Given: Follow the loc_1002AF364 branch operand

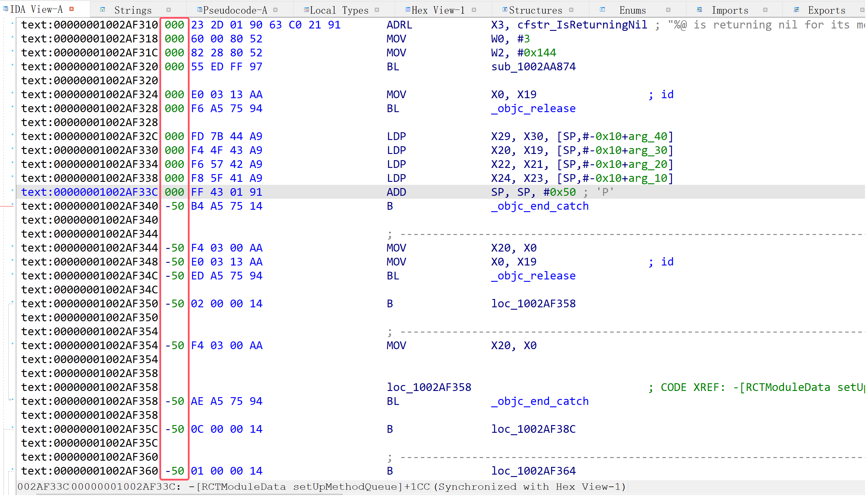Looking at the screenshot, I should (533, 471).
